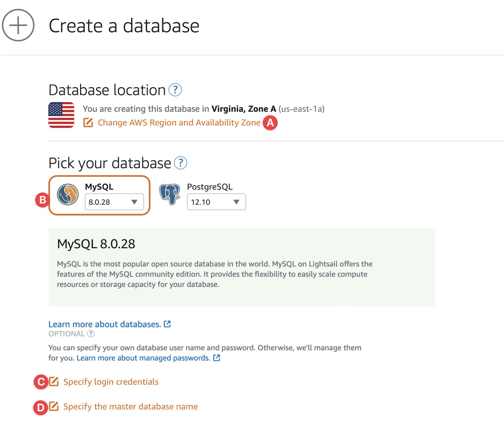Click the pencil icon next to Specify login credentials
The width and height of the screenshot is (504, 425).
point(54,381)
